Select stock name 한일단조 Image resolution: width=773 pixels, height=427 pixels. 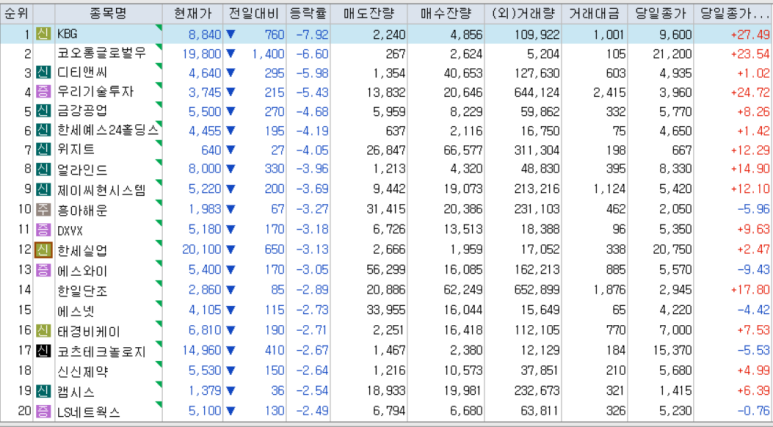pos(82,291)
